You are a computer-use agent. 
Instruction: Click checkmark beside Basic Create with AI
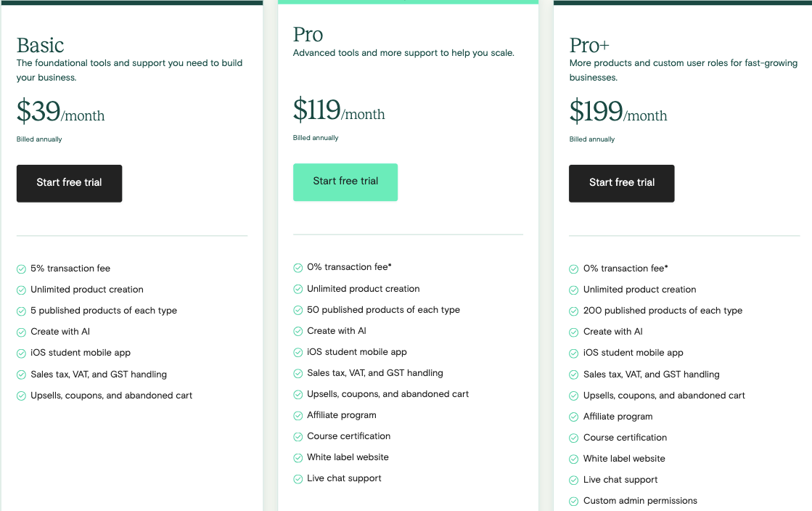point(21,332)
